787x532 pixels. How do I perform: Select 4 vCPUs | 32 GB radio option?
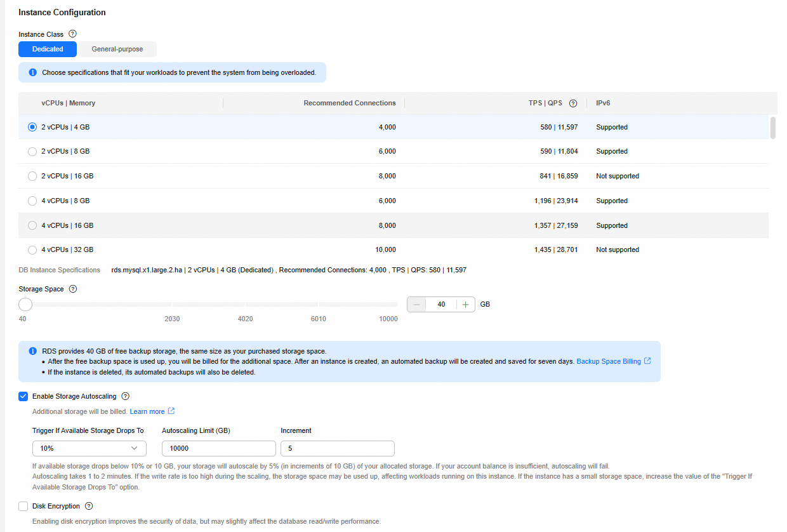tap(32, 249)
